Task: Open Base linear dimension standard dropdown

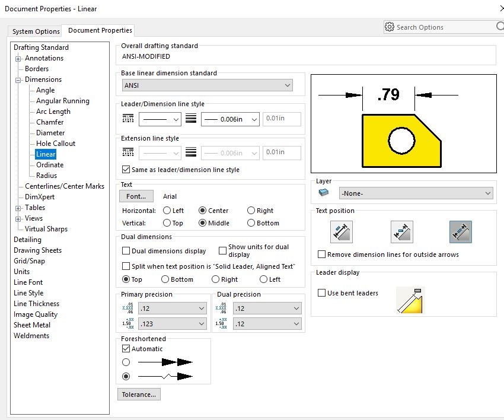Action: coord(208,85)
